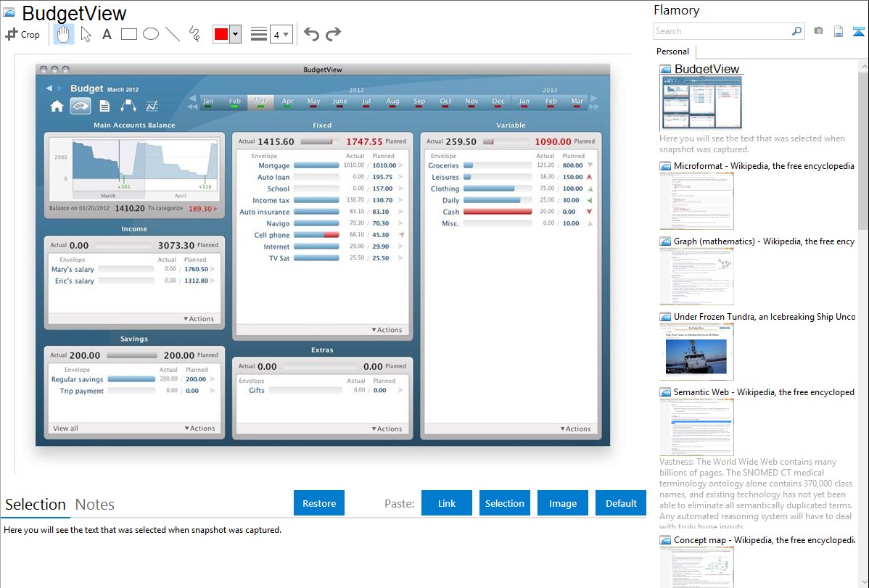Image resolution: width=869 pixels, height=588 pixels.
Task: Click inside the Flamory Search field
Action: click(x=723, y=31)
